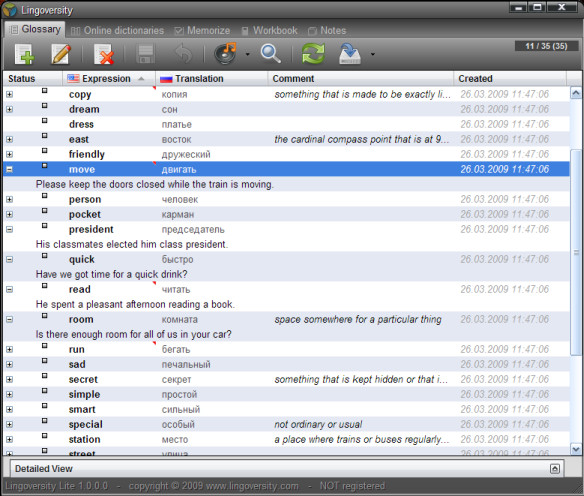Click the magnifier search icon
The image size is (584, 496).
[x=270, y=54]
